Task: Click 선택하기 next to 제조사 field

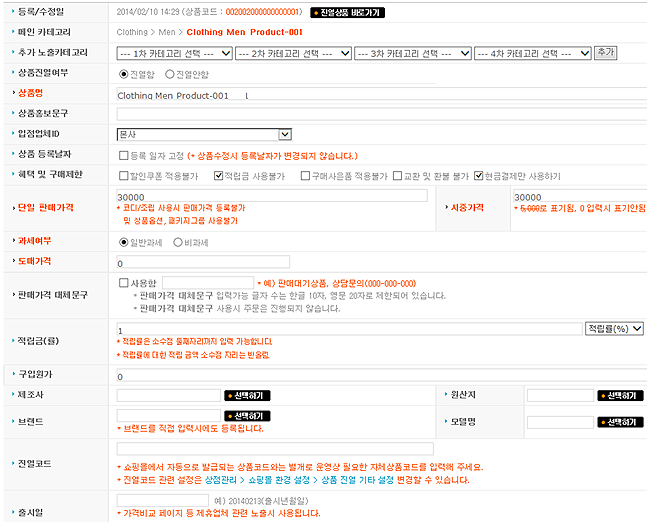Action: tap(247, 395)
